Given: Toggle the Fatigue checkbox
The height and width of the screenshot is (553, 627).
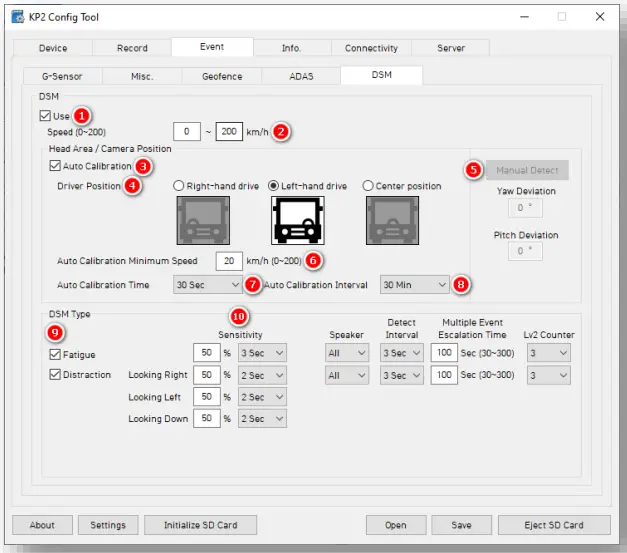Looking at the screenshot, I should (55, 354).
